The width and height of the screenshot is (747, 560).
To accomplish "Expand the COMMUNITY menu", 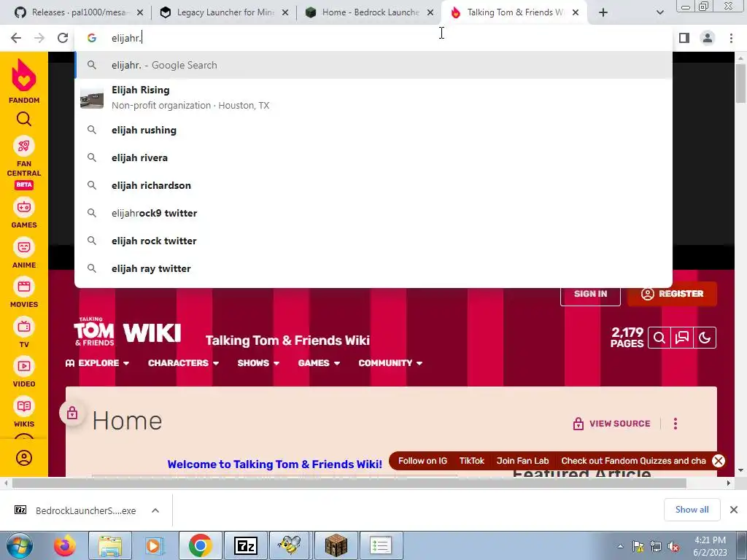I will [390, 363].
